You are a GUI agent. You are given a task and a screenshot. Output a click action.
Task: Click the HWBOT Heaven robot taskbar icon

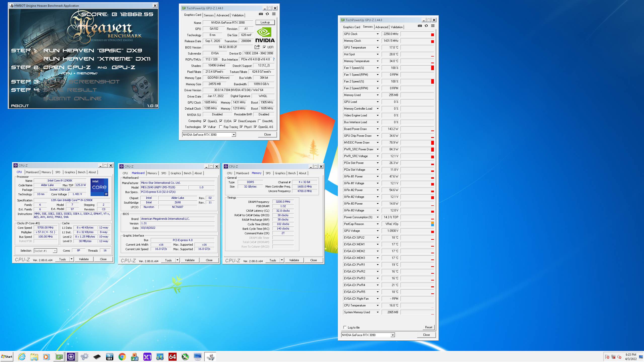[x=210, y=357]
